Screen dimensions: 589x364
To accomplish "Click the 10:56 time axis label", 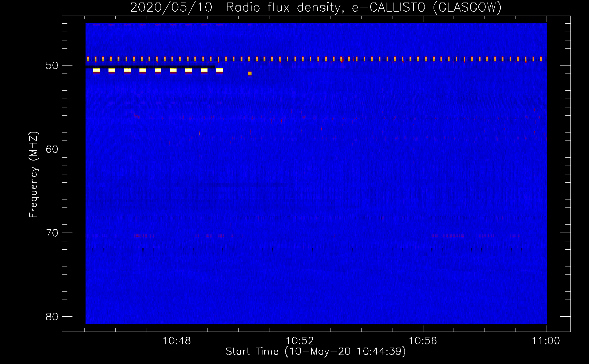I will click(423, 341).
